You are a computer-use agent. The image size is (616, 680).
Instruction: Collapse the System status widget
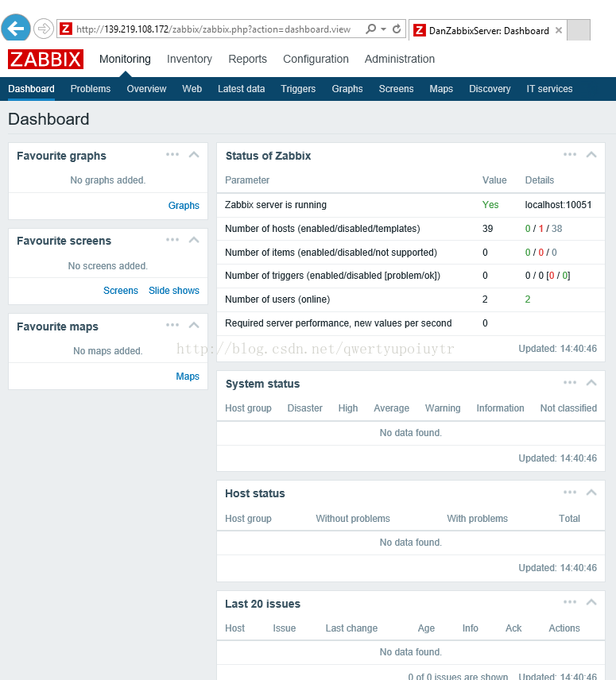591,383
